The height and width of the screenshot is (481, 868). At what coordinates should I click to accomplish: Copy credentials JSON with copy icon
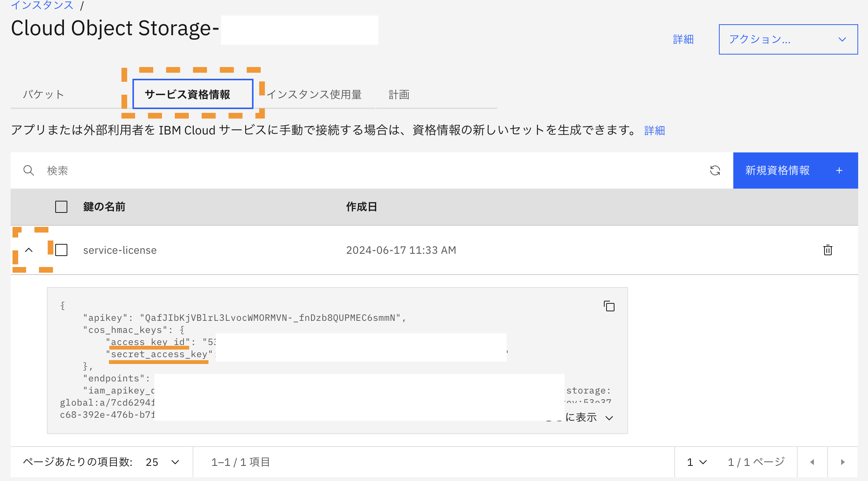[609, 306]
